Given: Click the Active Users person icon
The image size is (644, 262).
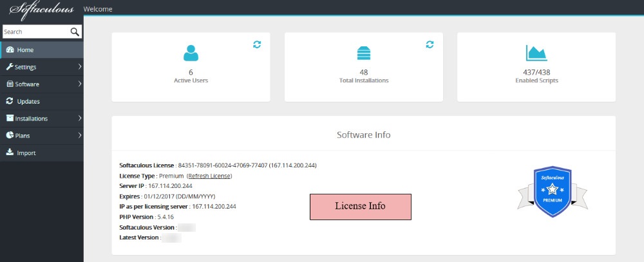Looking at the screenshot, I should click(x=191, y=53).
